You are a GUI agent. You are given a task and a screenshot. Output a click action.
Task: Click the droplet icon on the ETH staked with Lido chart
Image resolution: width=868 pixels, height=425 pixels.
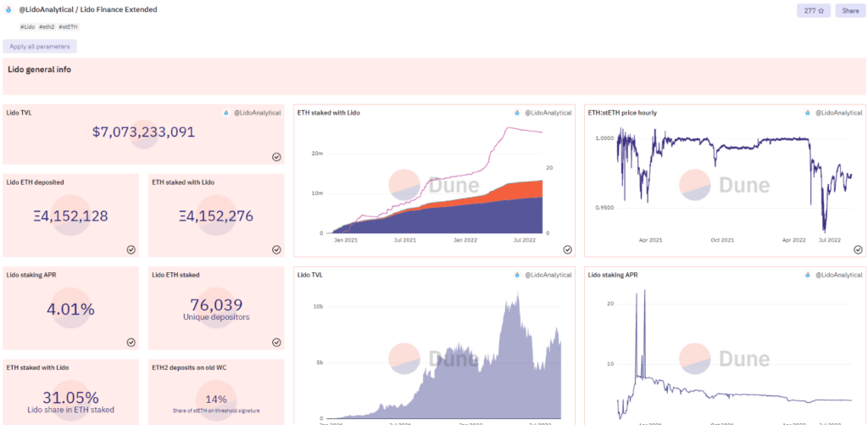click(517, 113)
